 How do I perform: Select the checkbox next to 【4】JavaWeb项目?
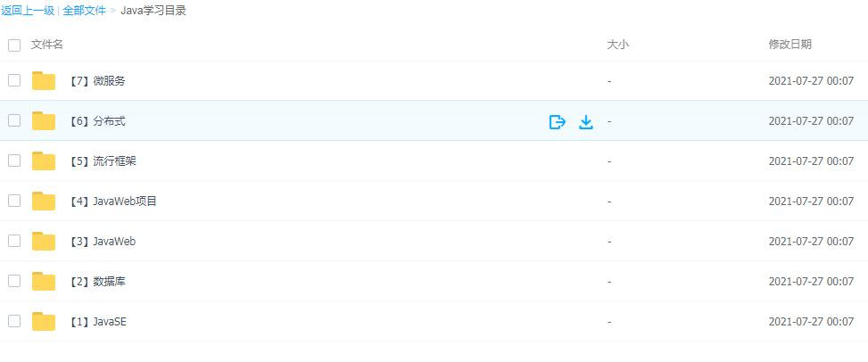click(x=14, y=201)
